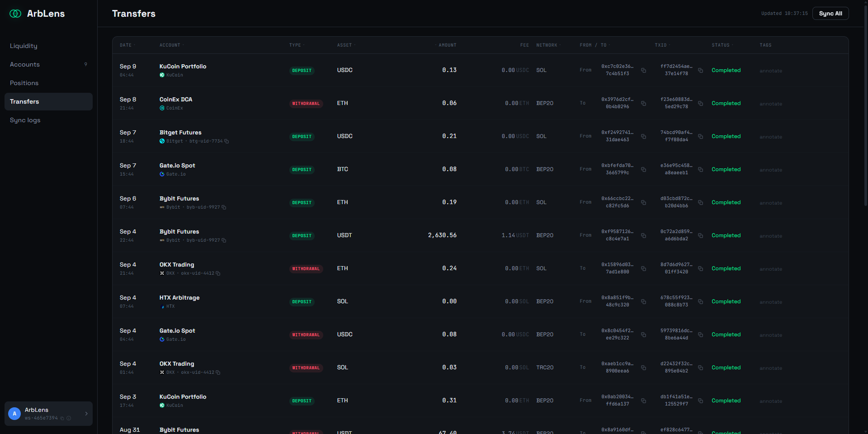Sort by the DATE column header
Image resolution: width=868 pixels, height=434 pixels.
pyautogui.click(x=127, y=45)
